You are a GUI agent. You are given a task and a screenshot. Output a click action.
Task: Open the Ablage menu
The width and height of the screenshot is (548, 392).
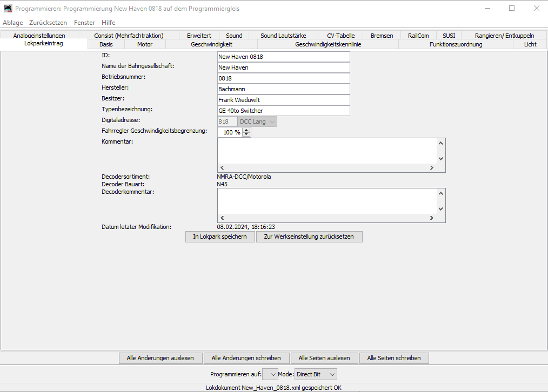tap(13, 23)
